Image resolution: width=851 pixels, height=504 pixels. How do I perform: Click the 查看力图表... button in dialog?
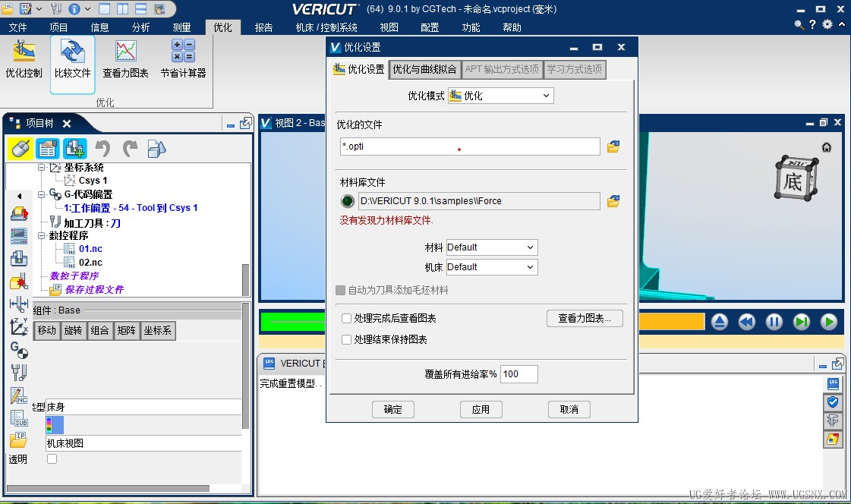pos(585,319)
